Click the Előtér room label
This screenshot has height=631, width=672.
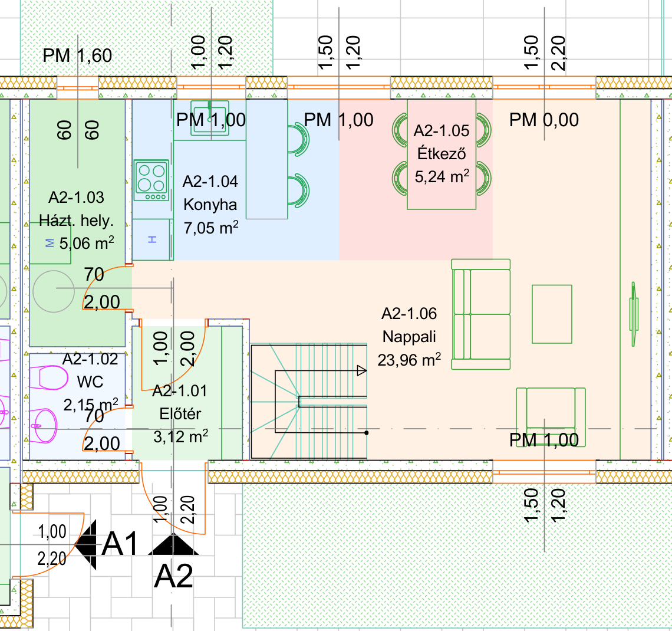click(180, 413)
